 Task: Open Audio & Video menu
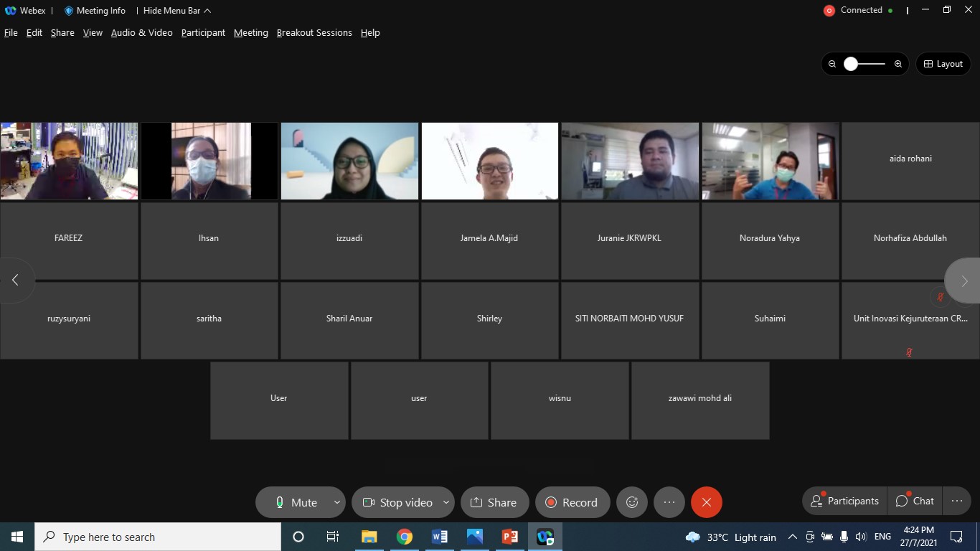tap(142, 33)
